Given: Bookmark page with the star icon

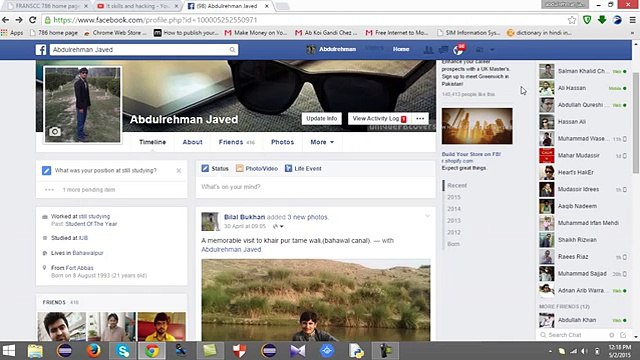Looking at the screenshot, I should tap(572, 20).
